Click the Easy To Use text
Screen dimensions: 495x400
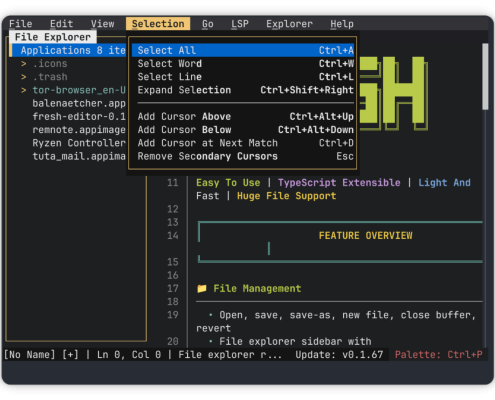[x=228, y=183]
